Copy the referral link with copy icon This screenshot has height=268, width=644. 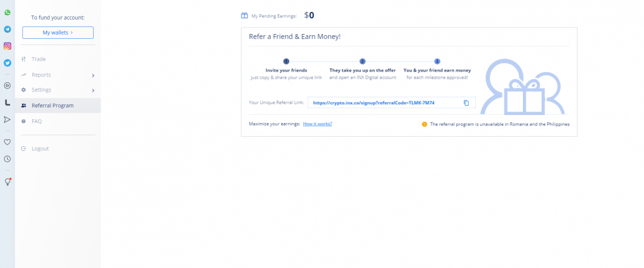click(x=466, y=103)
